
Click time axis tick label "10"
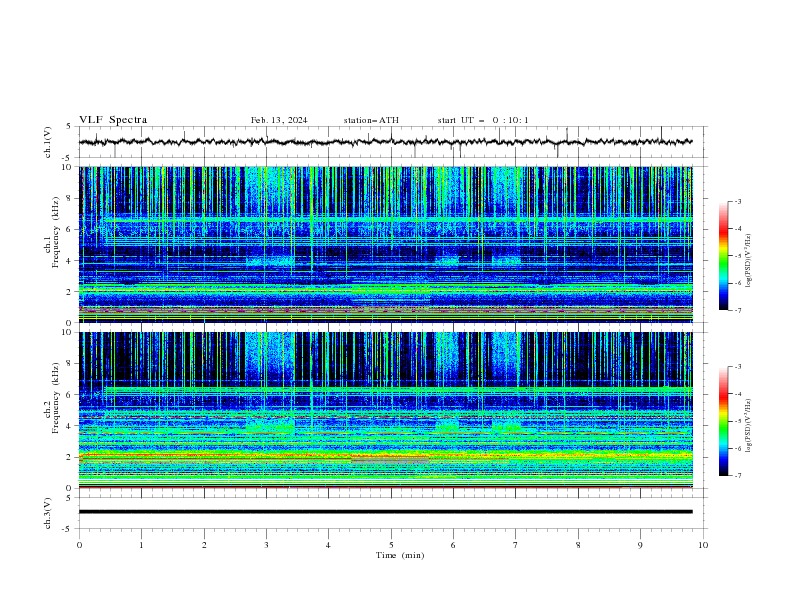pyautogui.click(x=703, y=545)
